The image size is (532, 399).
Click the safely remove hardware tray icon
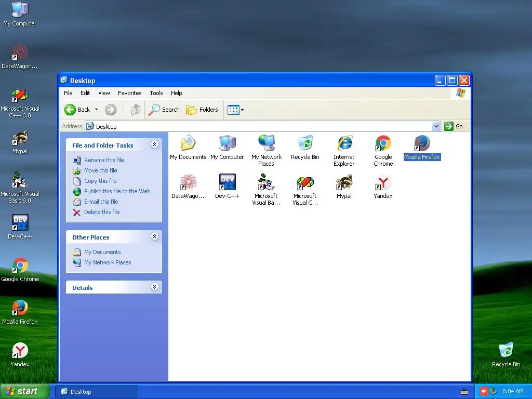494,392
